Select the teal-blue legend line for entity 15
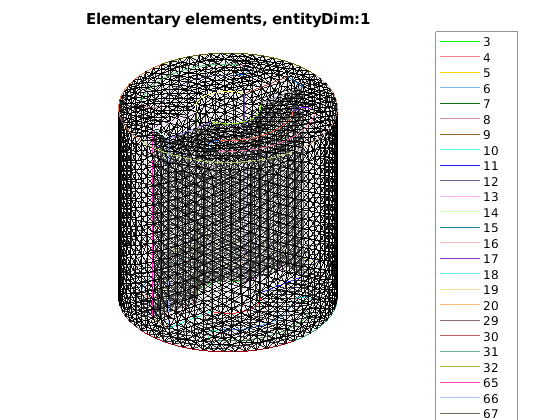The height and width of the screenshot is (420, 560). coord(460,228)
